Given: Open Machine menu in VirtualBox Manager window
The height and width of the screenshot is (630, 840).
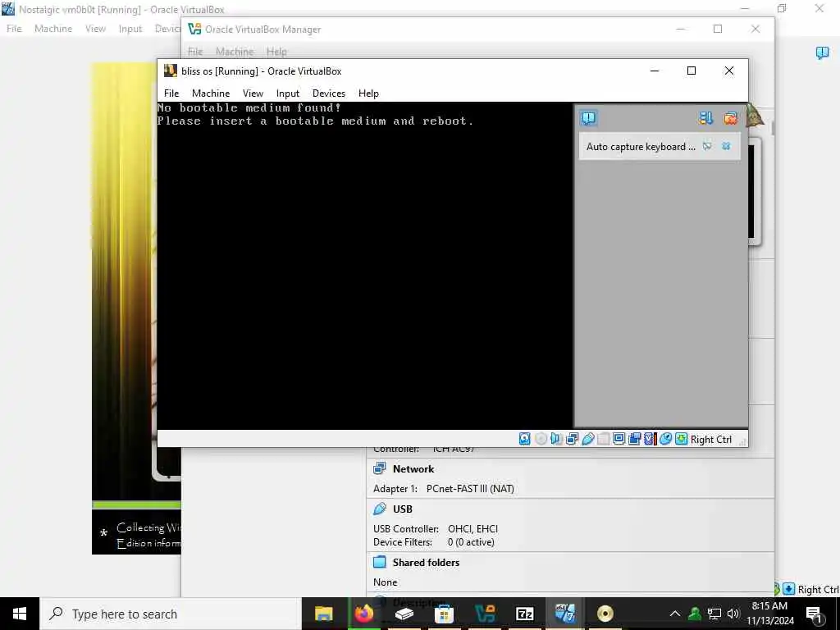Looking at the screenshot, I should [x=235, y=52].
